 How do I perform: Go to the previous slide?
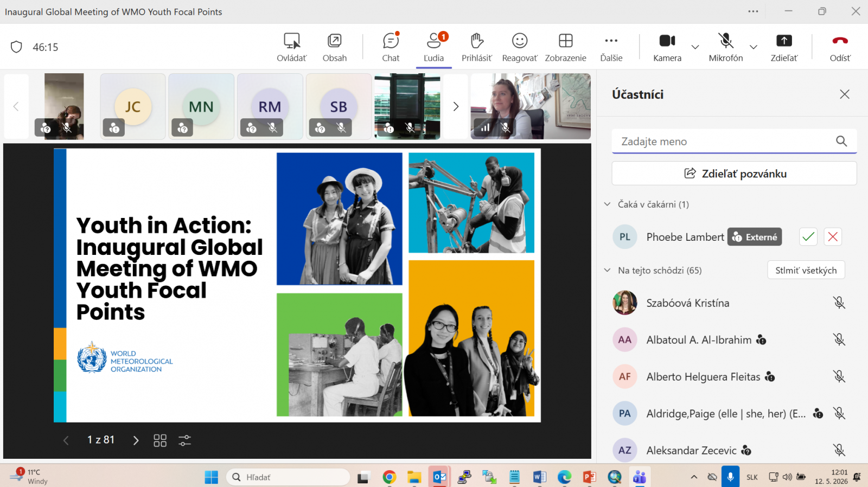coord(66,440)
